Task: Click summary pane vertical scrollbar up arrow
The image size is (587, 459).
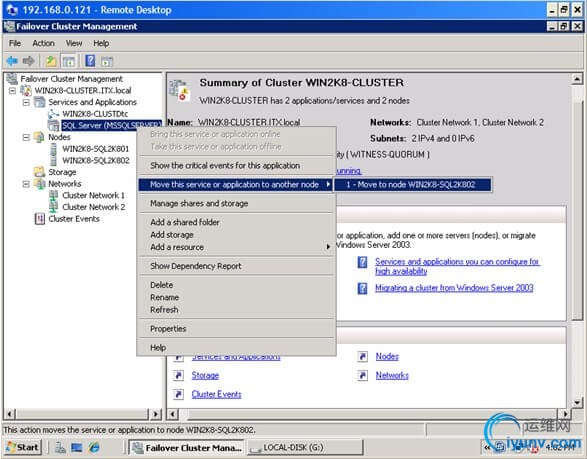Action: [577, 79]
